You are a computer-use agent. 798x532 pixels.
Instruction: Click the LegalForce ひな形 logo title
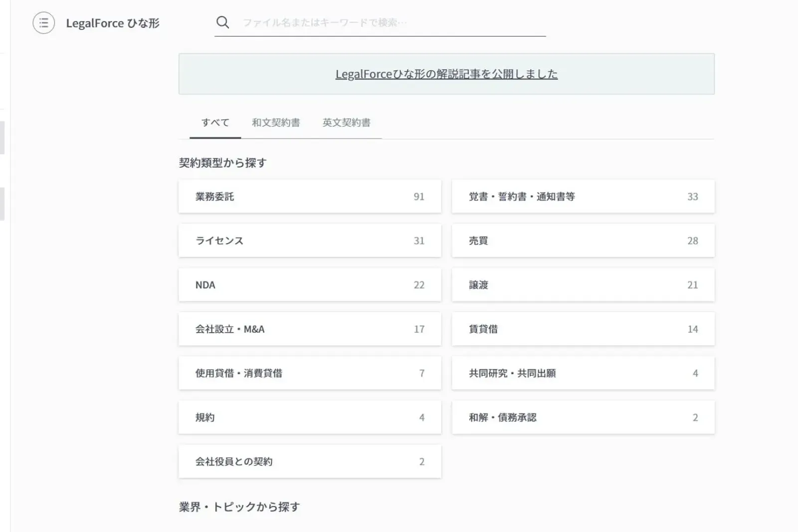[x=113, y=23]
